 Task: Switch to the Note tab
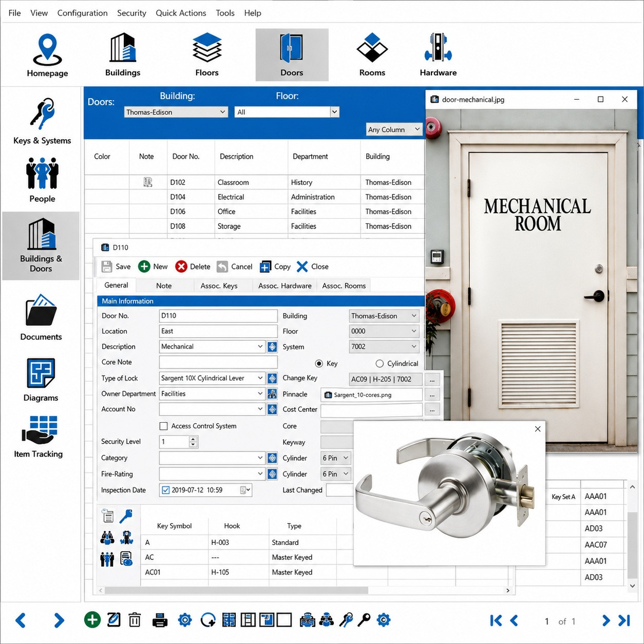point(164,286)
